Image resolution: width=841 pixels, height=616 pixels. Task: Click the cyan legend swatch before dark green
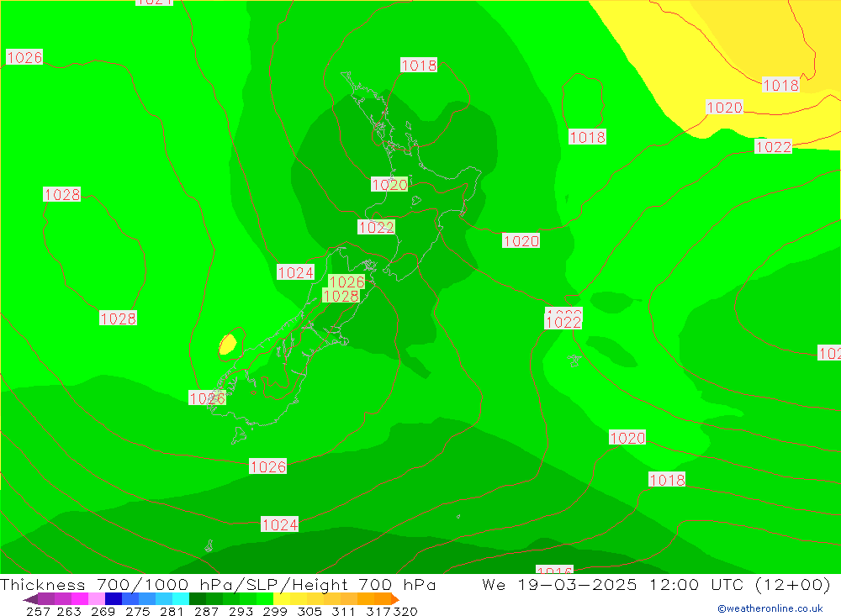(181, 598)
